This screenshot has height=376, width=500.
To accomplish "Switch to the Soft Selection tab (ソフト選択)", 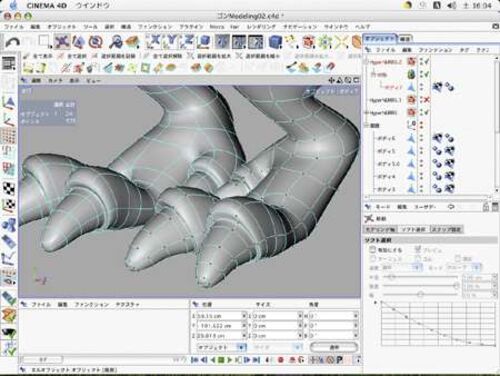I will tap(413, 229).
